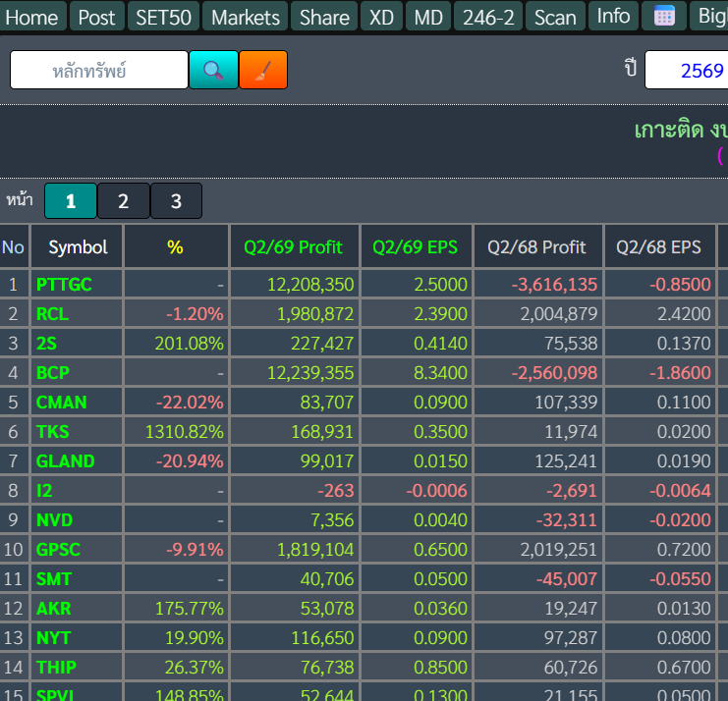The width and height of the screenshot is (728, 701).
Task: Click the -45,007 Q2/68 profit for SMT
Action: (x=567, y=579)
